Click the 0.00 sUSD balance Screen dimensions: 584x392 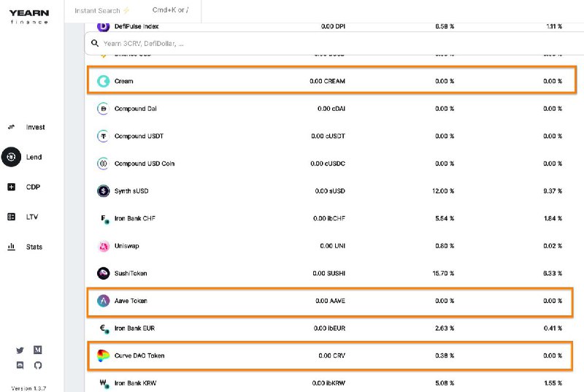330,191
